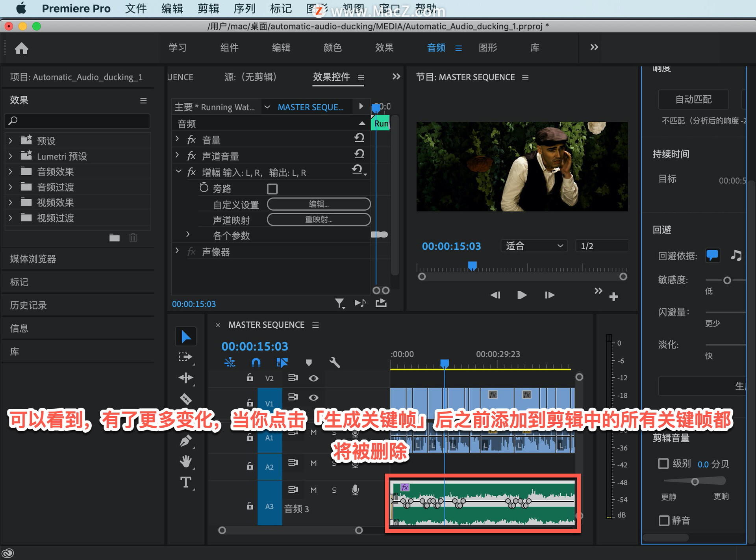Expand the Presets folder
The height and width of the screenshot is (560, 756).
(x=11, y=140)
